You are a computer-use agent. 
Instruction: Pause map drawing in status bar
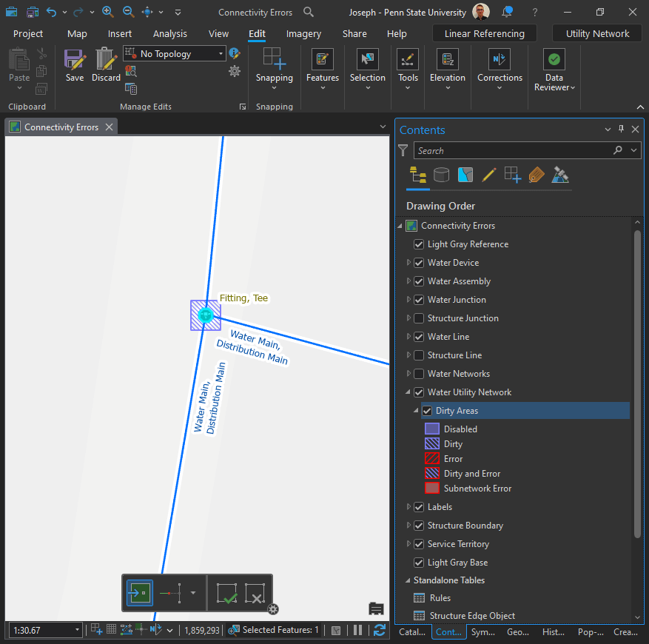tap(358, 630)
